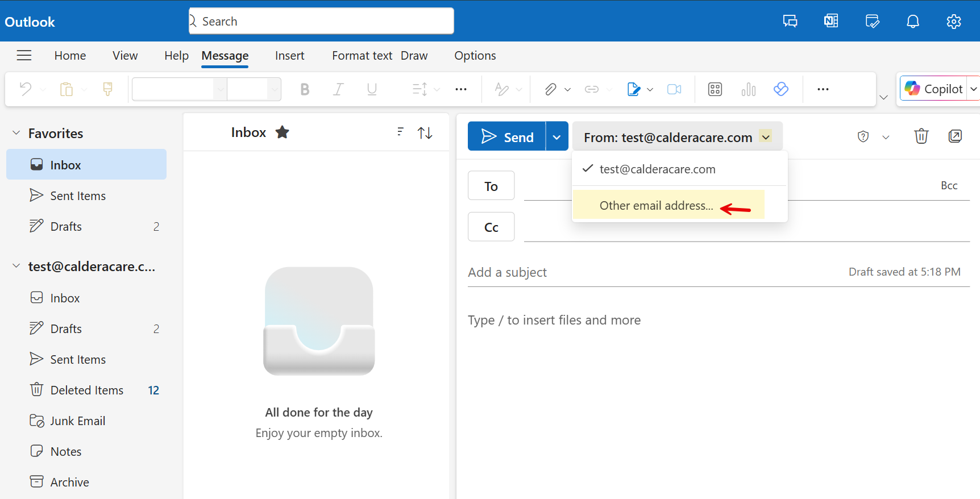Switch to the Home tab

[x=70, y=56]
